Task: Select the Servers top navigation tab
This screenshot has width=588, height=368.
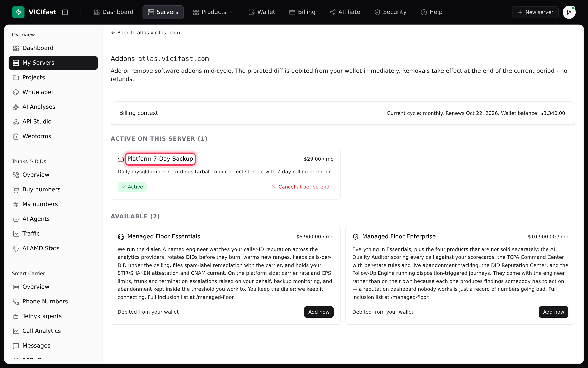Action: click(x=163, y=12)
